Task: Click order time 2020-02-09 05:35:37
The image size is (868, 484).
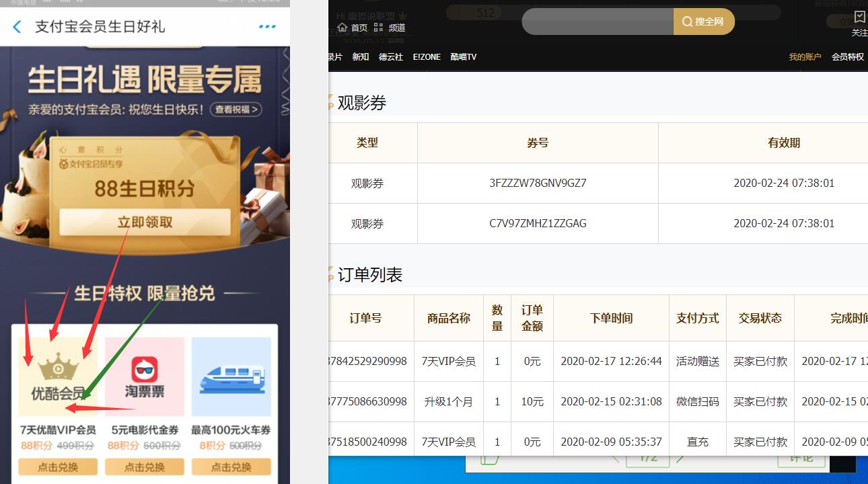Action: (611, 442)
